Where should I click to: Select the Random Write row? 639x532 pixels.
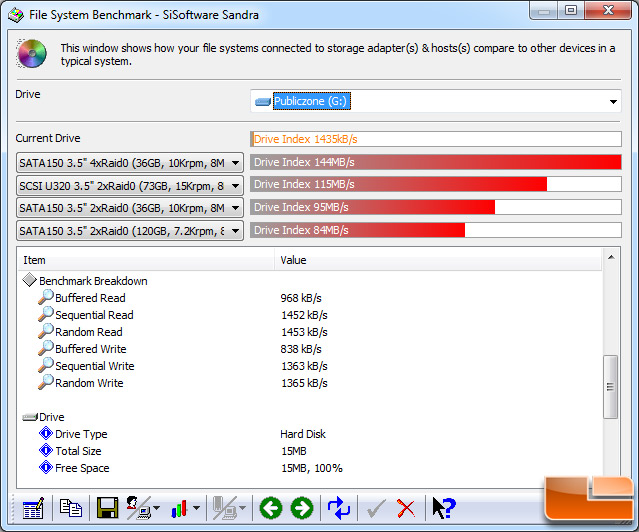point(310,383)
